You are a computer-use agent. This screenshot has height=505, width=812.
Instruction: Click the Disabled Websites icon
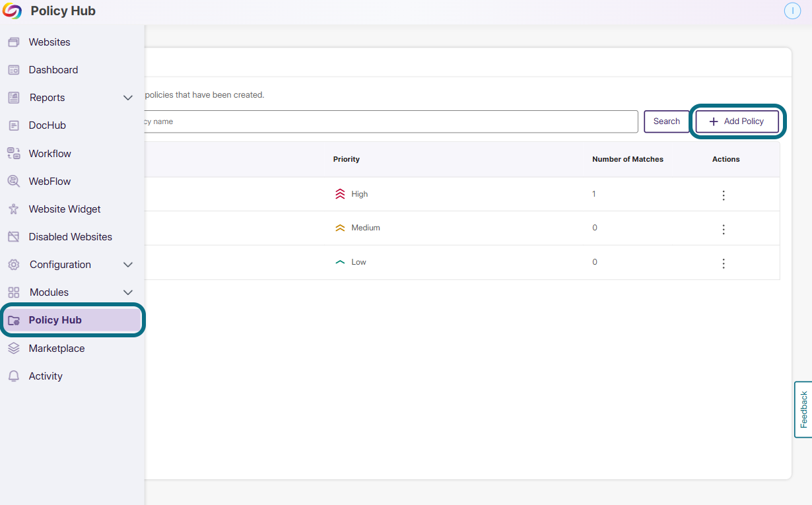click(x=13, y=237)
